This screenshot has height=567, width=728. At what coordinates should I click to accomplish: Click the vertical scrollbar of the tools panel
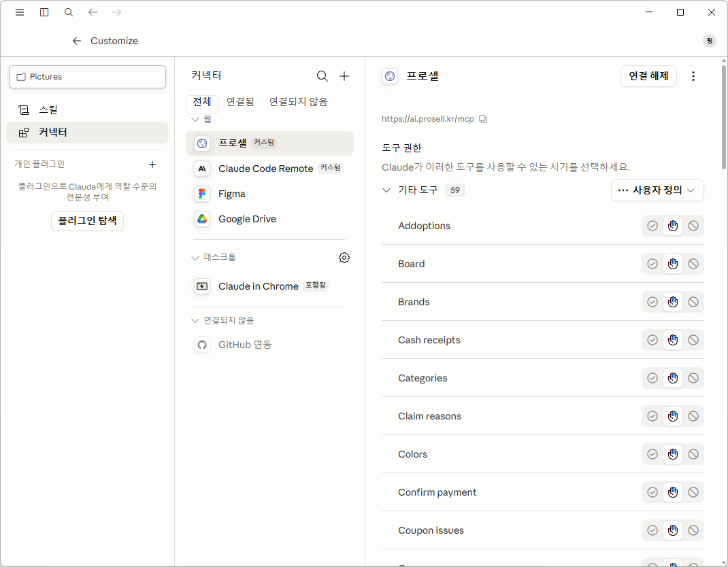coord(723,118)
